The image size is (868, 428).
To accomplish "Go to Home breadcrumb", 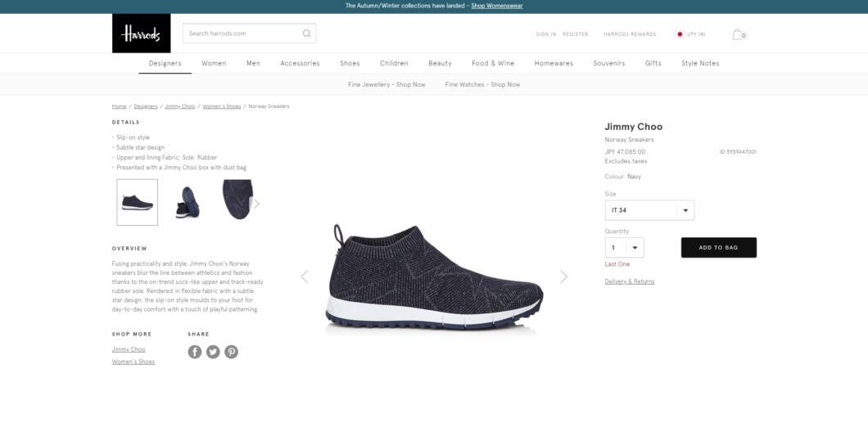I will click(x=119, y=106).
